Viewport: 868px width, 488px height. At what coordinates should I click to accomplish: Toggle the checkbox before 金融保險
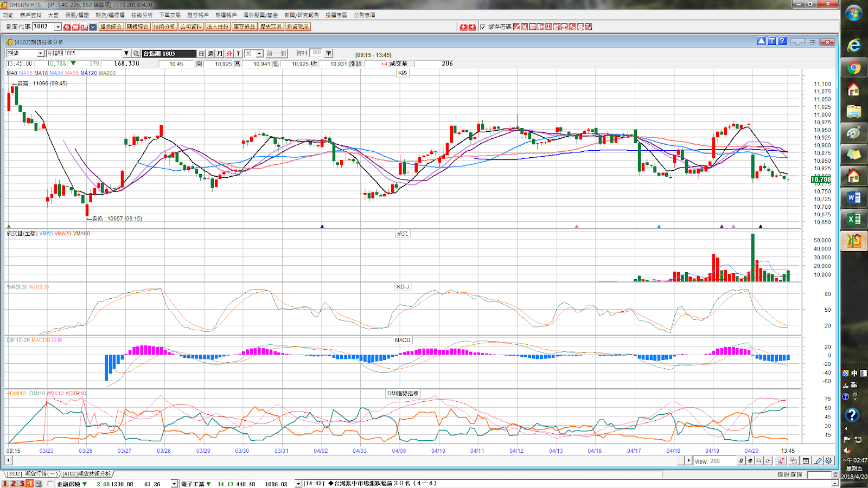click(x=50, y=484)
